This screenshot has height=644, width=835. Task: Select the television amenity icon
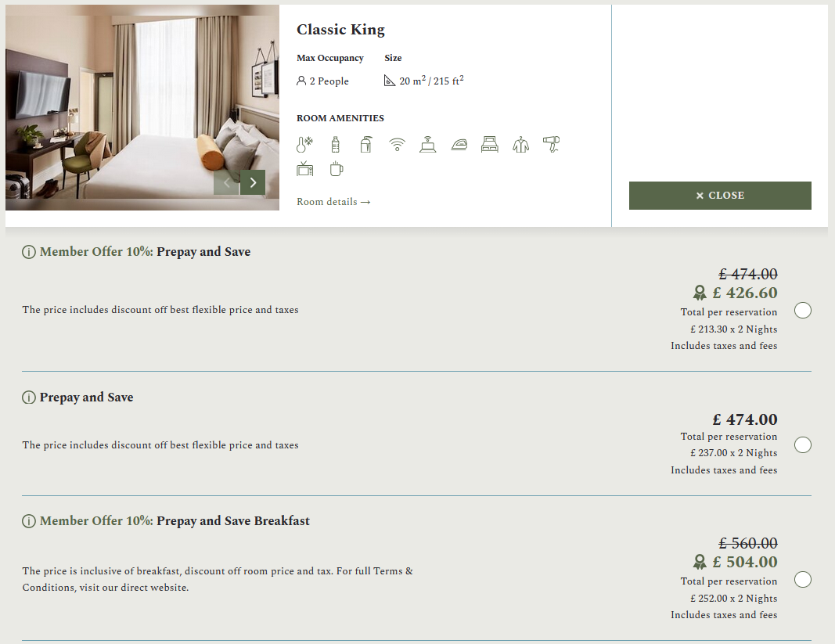[x=304, y=168]
